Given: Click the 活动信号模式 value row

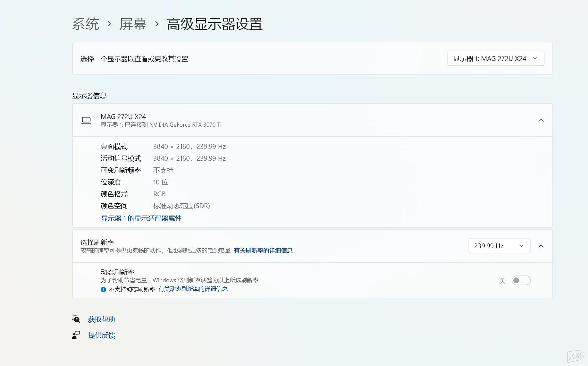Looking at the screenshot, I should pos(189,158).
